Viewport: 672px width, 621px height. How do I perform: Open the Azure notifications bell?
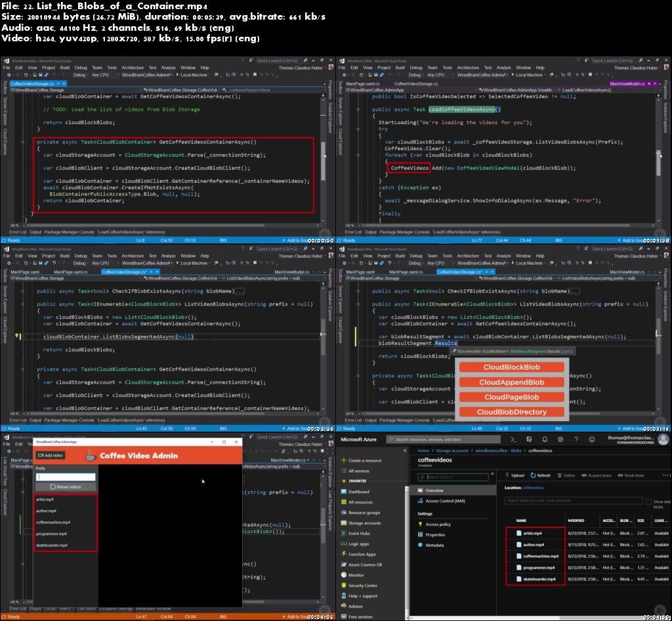[x=545, y=439]
